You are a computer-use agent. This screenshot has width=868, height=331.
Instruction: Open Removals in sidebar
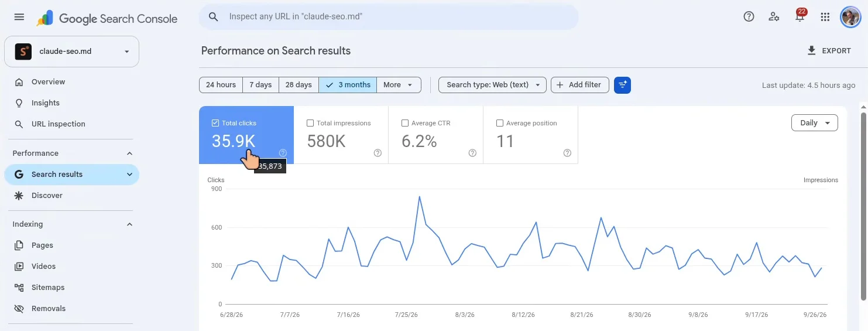coord(71,309)
